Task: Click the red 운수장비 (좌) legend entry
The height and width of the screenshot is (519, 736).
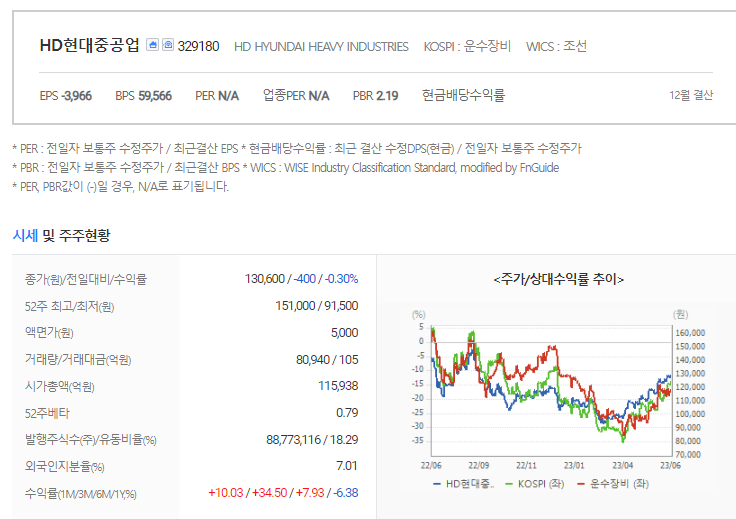Action: 613,484
